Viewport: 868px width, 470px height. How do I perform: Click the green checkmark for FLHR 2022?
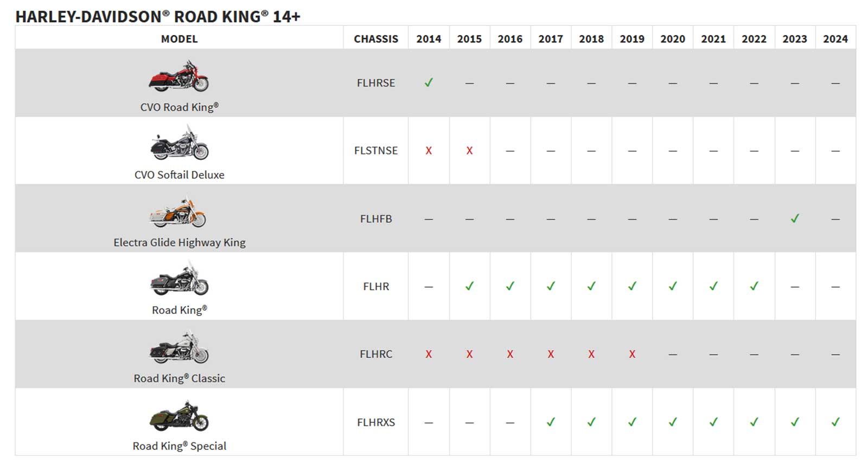point(754,286)
